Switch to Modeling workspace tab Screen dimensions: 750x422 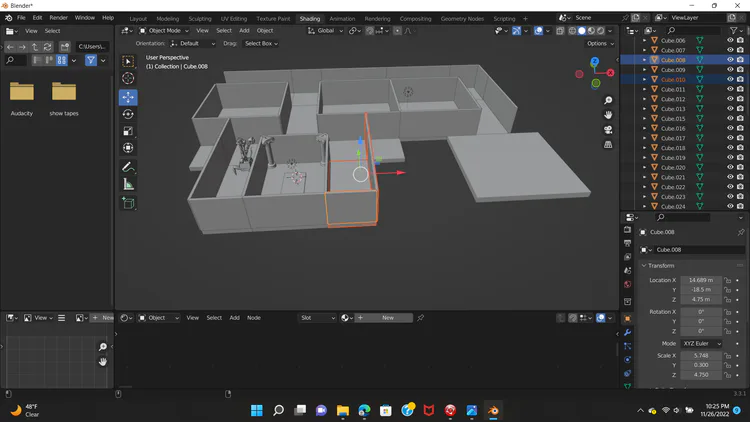[167, 19]
